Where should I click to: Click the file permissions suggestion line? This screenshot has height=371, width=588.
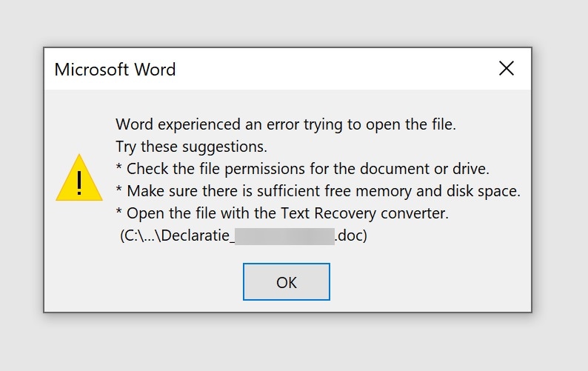pos(302,168)
